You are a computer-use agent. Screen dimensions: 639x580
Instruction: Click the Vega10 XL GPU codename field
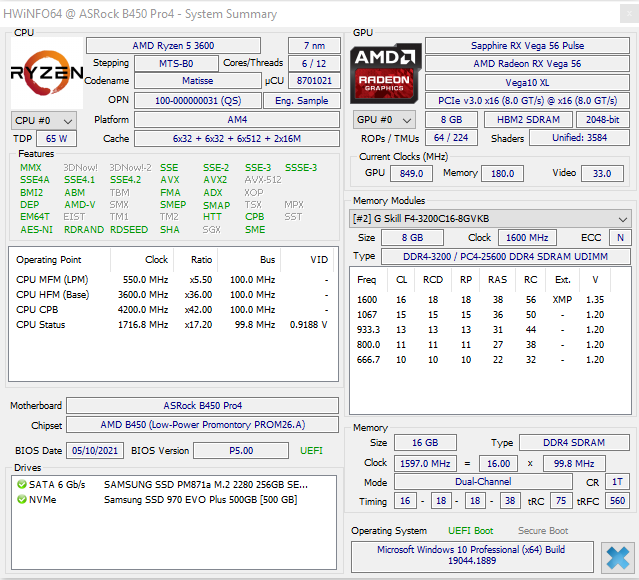coord(527,82)
